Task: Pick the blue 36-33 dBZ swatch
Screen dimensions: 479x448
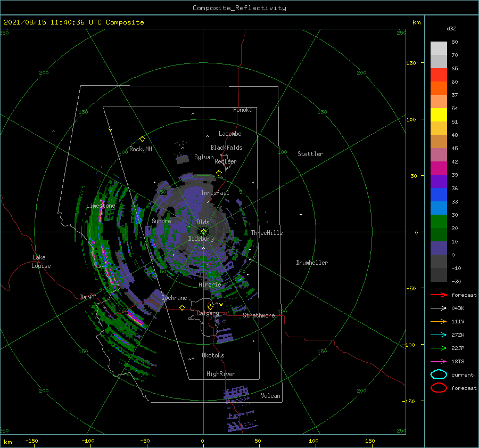Action: coord(439,195)
